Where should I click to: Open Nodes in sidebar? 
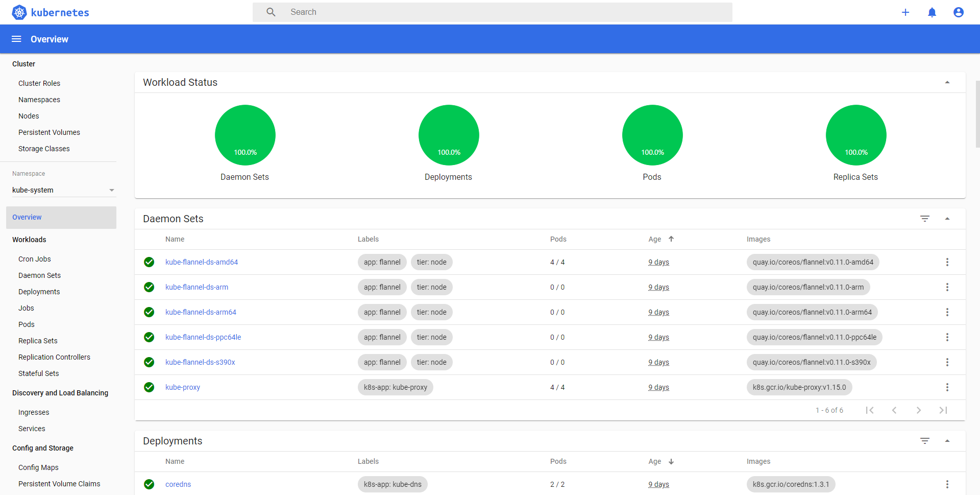pyautogui.click(x=29, y=116)
